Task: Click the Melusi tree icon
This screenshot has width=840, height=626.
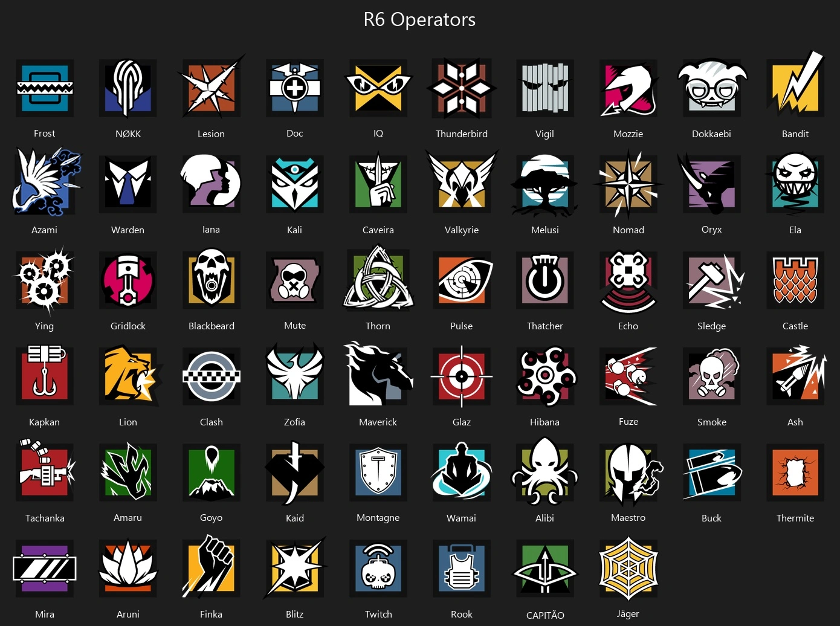Action: [545, 184]
